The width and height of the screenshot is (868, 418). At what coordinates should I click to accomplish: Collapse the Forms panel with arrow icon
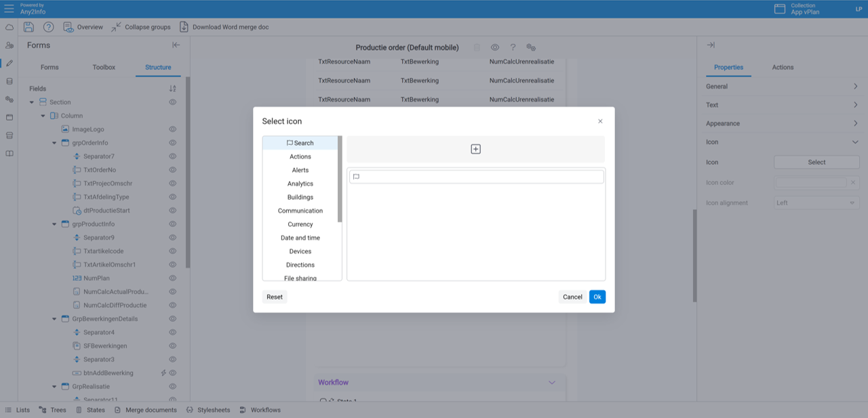(176, 45)
